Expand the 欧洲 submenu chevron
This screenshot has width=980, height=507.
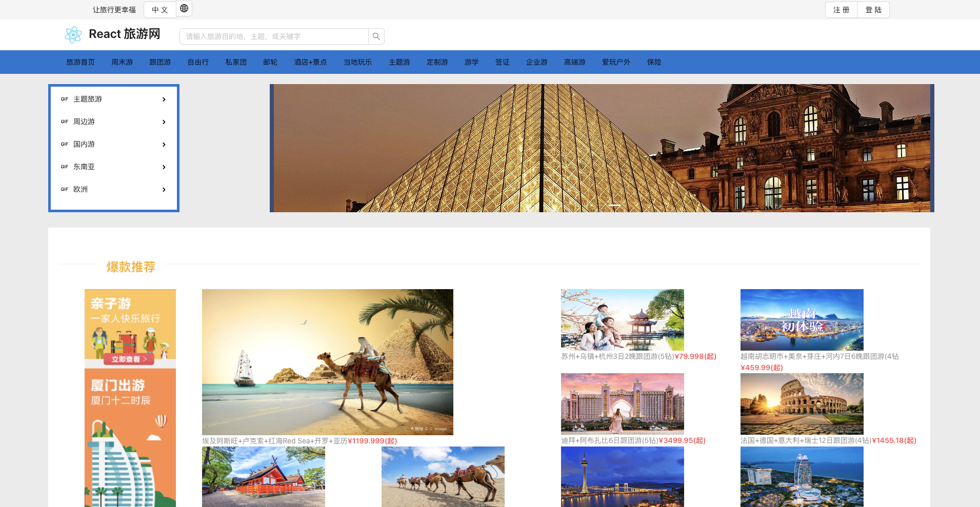(164, 190)
